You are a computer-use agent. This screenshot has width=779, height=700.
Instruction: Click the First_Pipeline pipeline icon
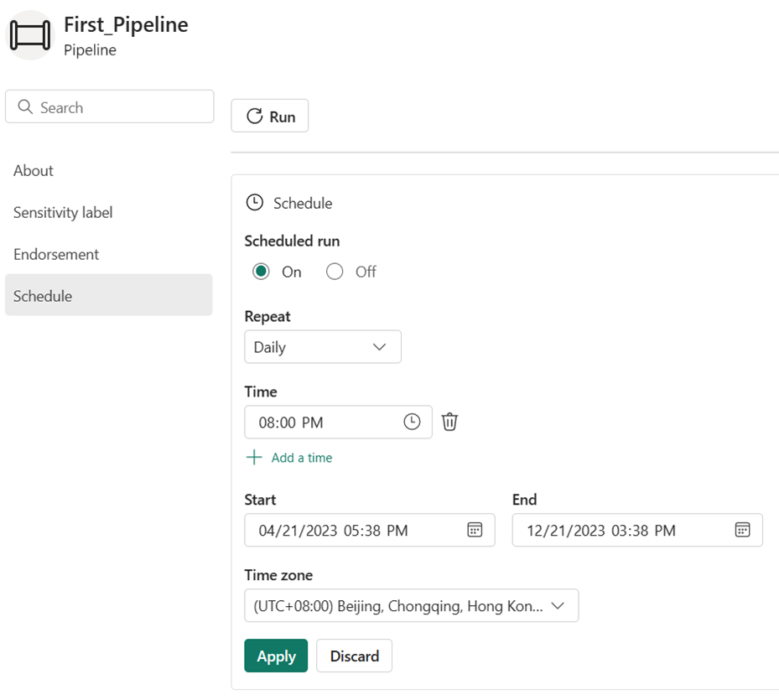tap(29, 34)
